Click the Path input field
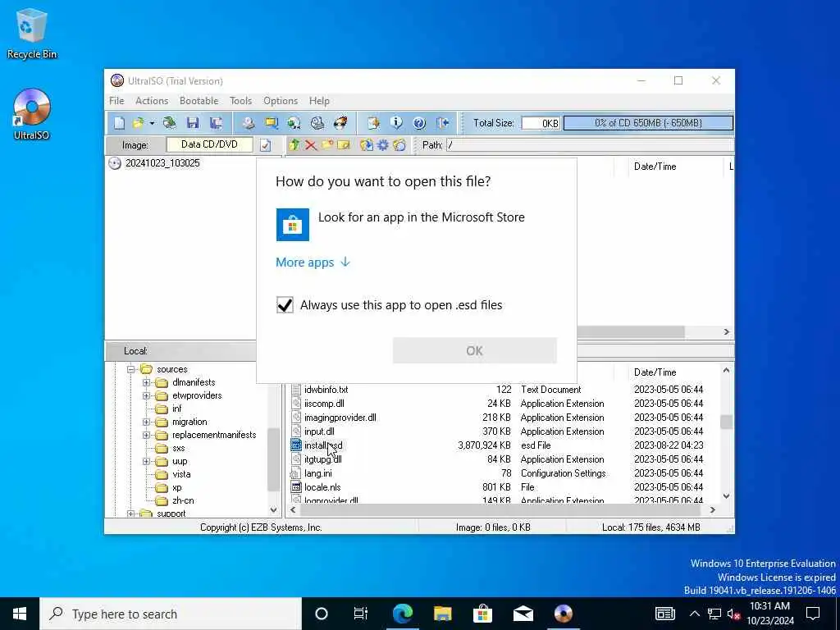The width and height of the screenshot is (840, 630). pos(591,144)
